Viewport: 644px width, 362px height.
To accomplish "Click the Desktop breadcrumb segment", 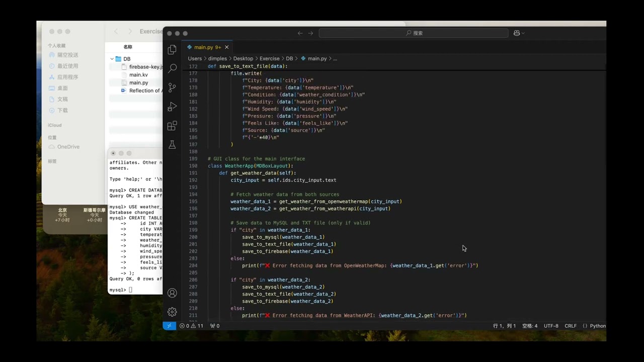I will pyautogui.click(x=243, y=59).
